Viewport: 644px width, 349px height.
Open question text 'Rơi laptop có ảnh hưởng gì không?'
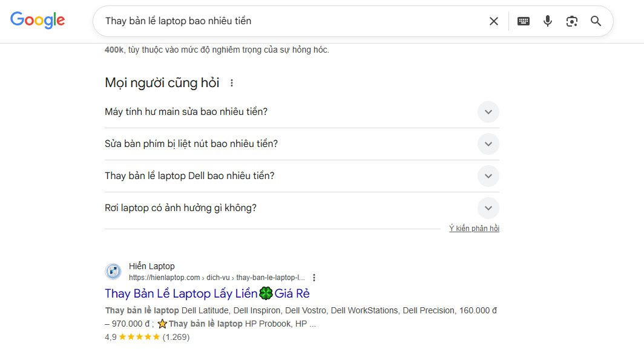click(x=181, y=207)
